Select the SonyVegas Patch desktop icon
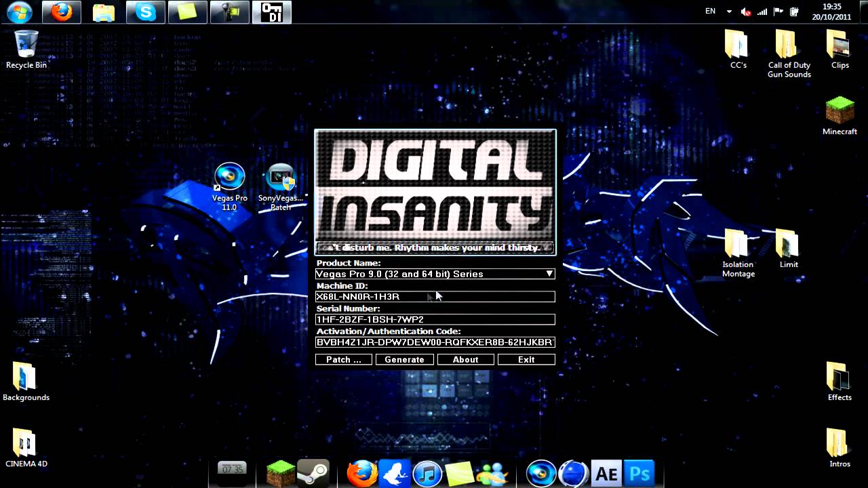 [281, 187]
